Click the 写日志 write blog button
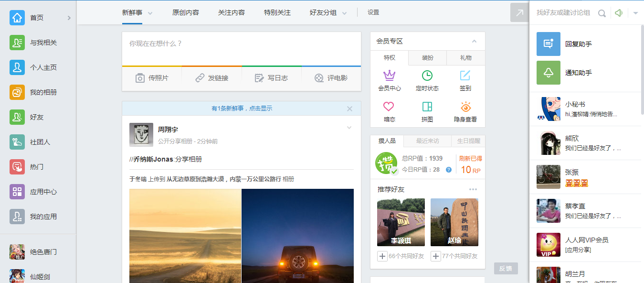This screenshot has height=283, width=644. (x=271, y=78)
